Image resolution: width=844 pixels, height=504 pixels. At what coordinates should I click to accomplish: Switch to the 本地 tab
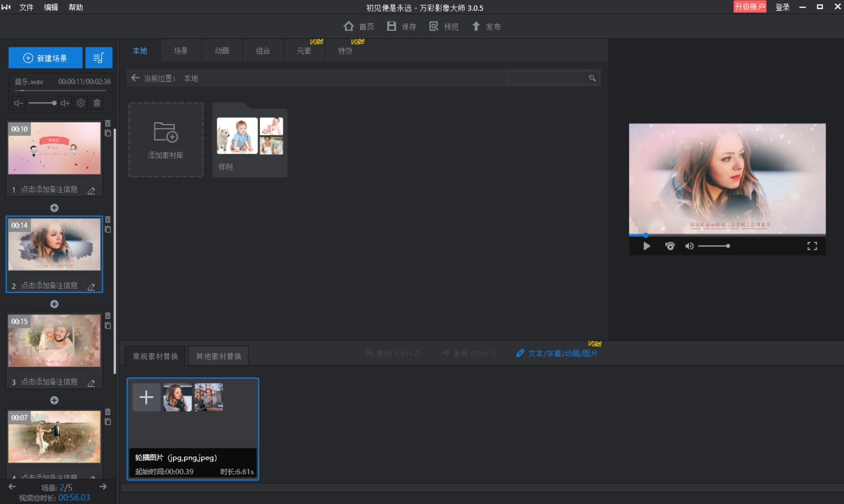pos(140,51)
